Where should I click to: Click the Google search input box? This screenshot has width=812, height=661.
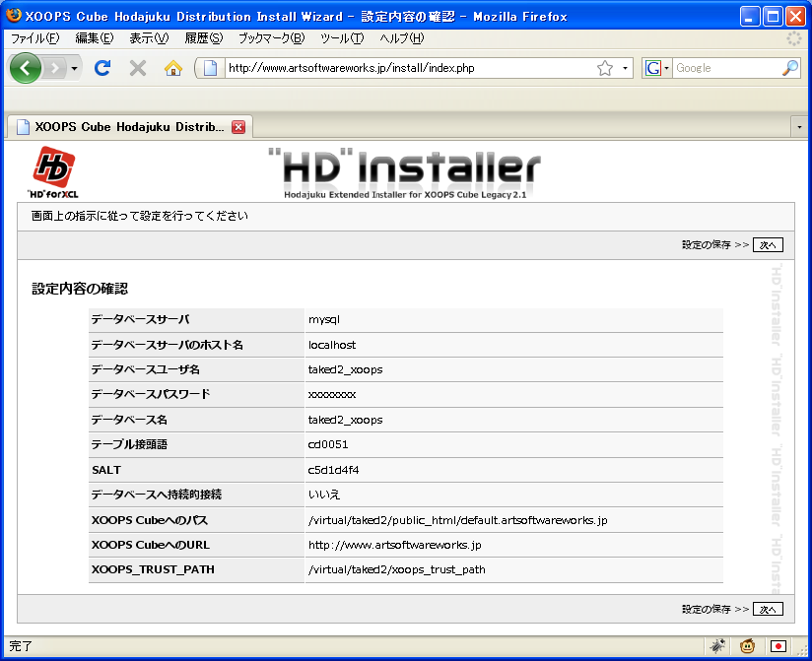coord(726,68)
